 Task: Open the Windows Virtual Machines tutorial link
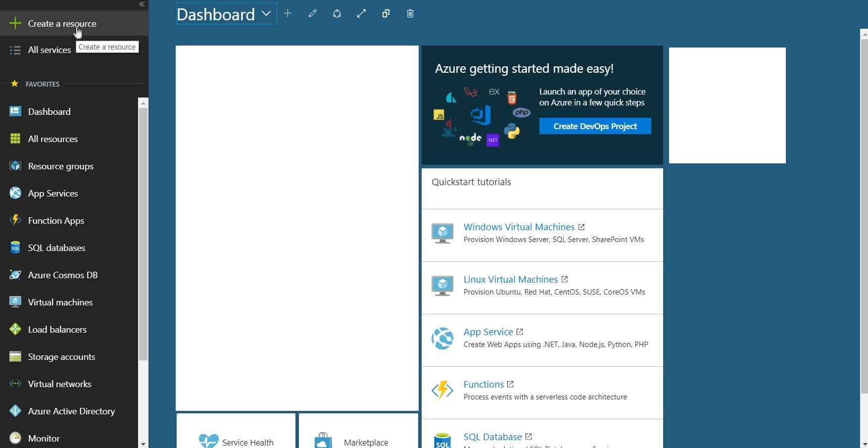pyautogui.click(x=519, y=227)
